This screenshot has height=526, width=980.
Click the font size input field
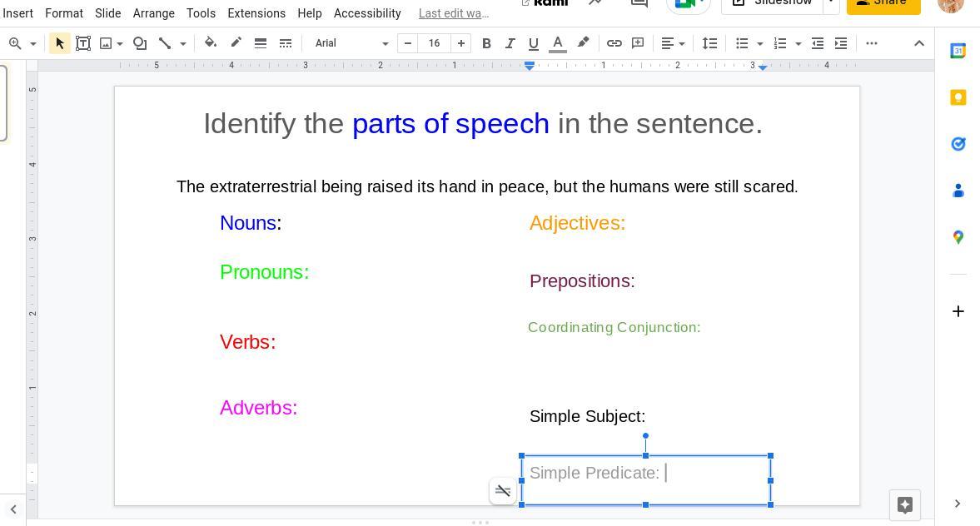434,43
